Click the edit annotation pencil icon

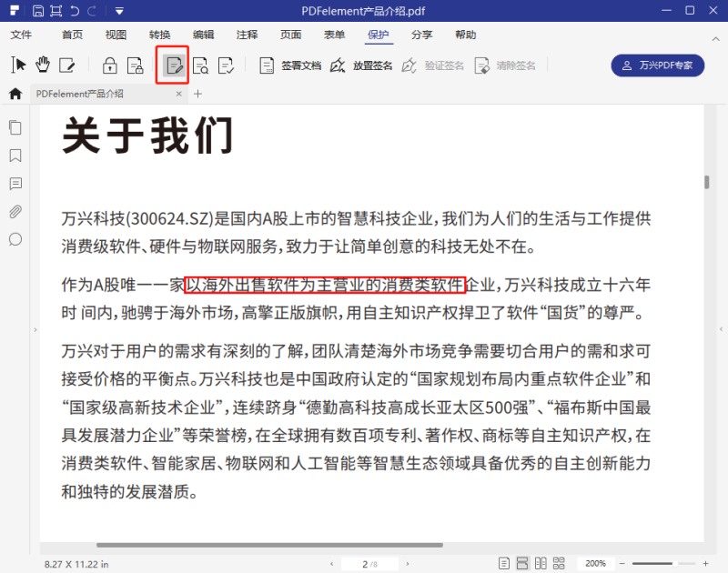click(65, 65)
